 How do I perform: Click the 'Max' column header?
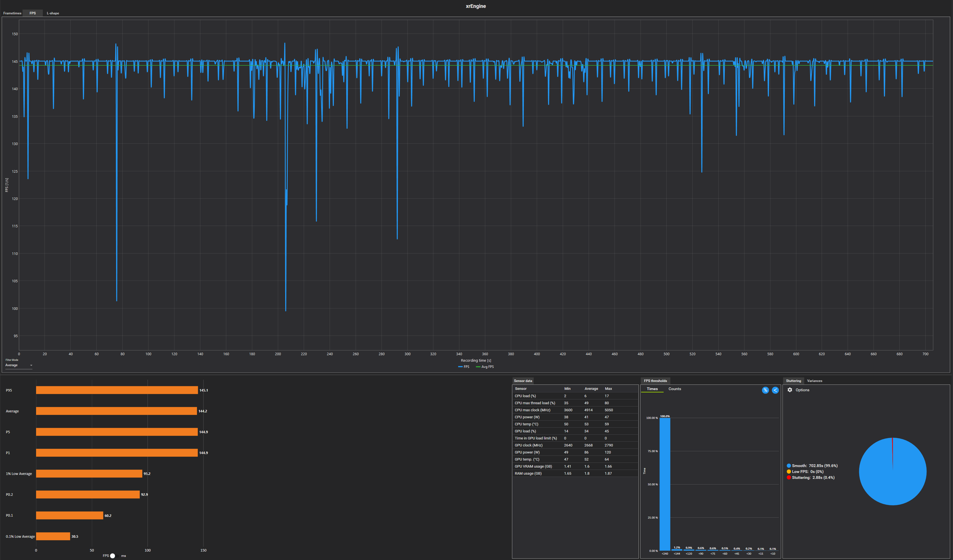coord(608,389)
